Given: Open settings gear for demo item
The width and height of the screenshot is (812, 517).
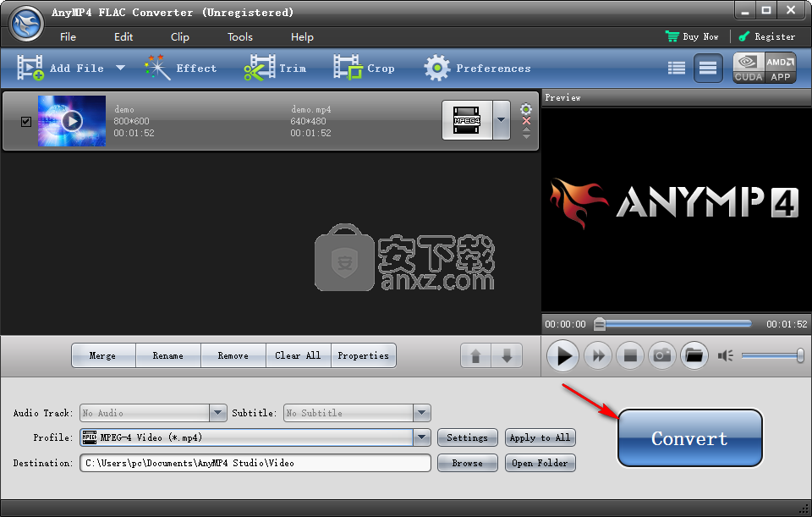Looking at the screenshot, I should coord(525,109).
